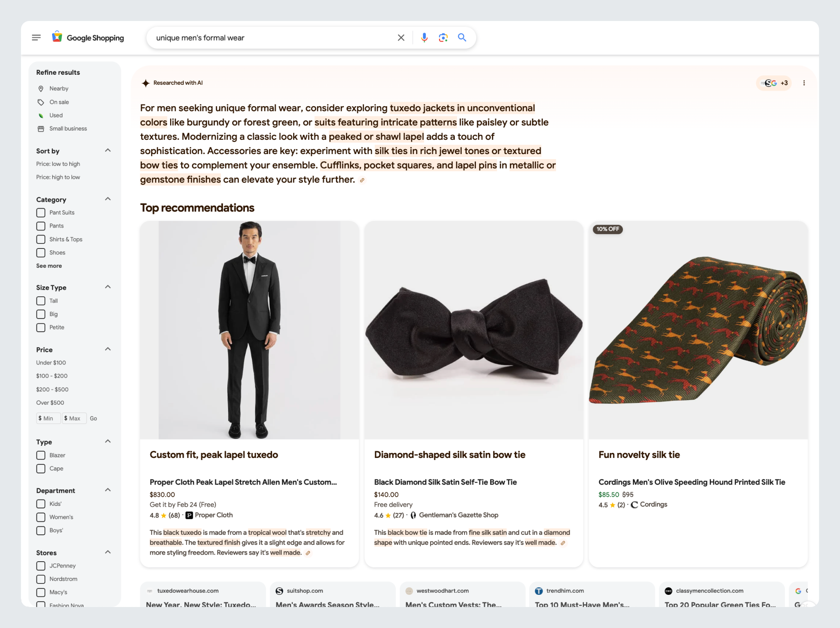Collapse the Department filter section
Image resolution: width=840 pixels, height=628 pixels.
coord(108,490)
